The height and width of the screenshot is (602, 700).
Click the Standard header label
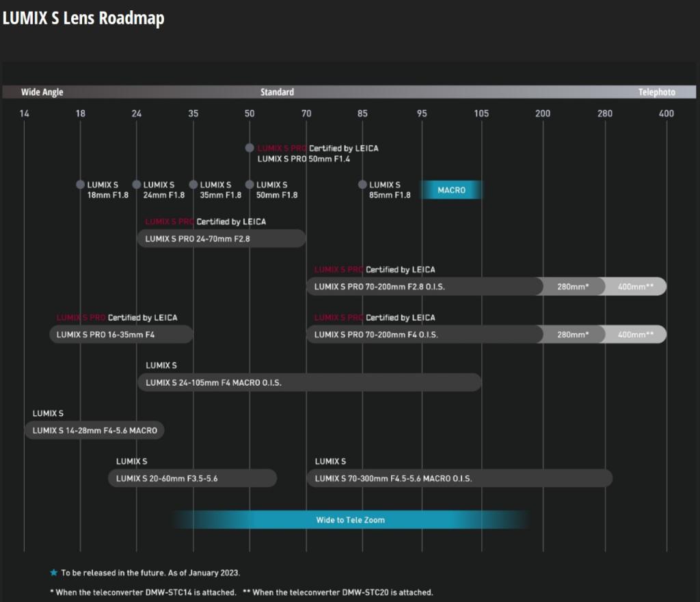[278, 92]
